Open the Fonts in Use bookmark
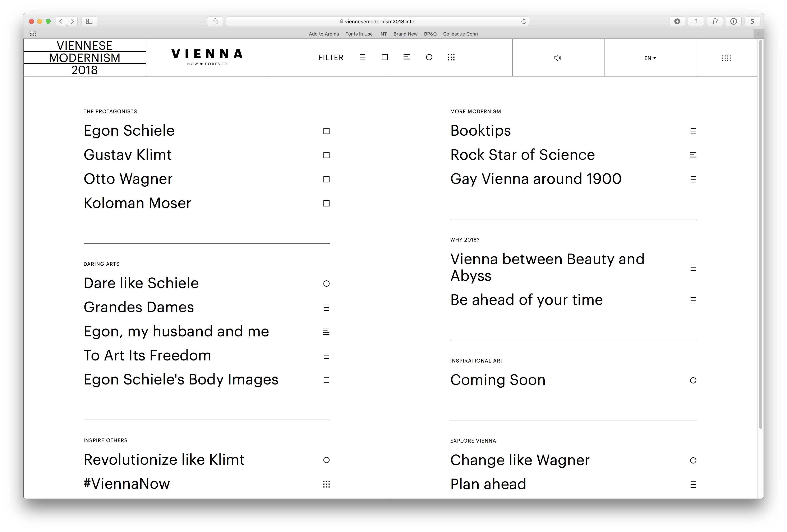This screenshot has height=532, width=787. pyautogui.click(x=359, y=34)
